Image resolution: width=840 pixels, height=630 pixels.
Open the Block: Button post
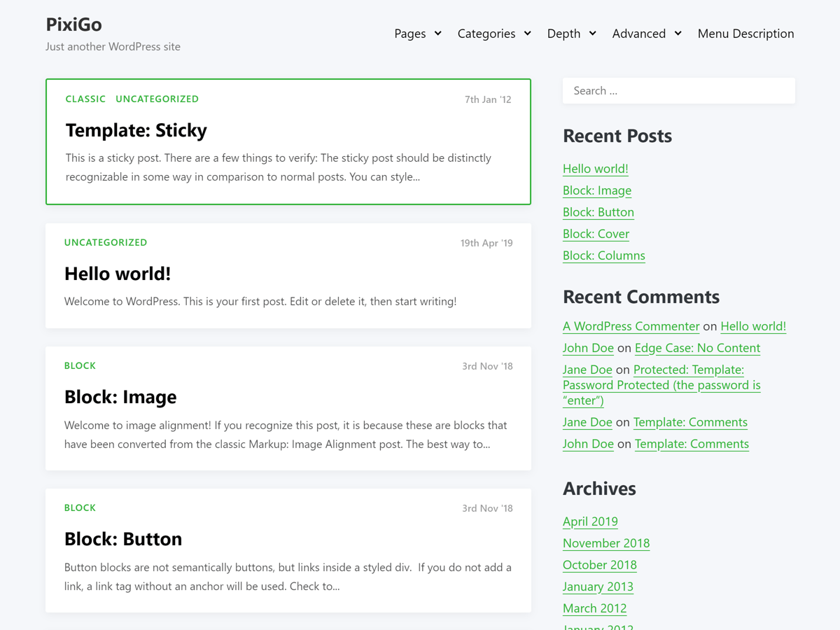click(x=123, y=538)
